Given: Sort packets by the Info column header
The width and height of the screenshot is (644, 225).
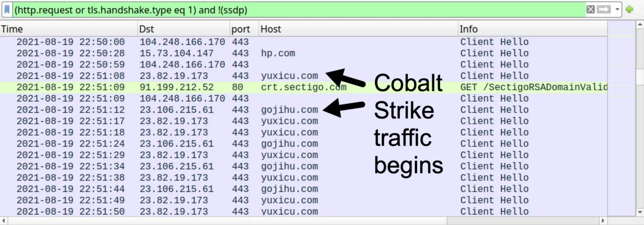Looking at the screenshot, I should tap(532, 29).
